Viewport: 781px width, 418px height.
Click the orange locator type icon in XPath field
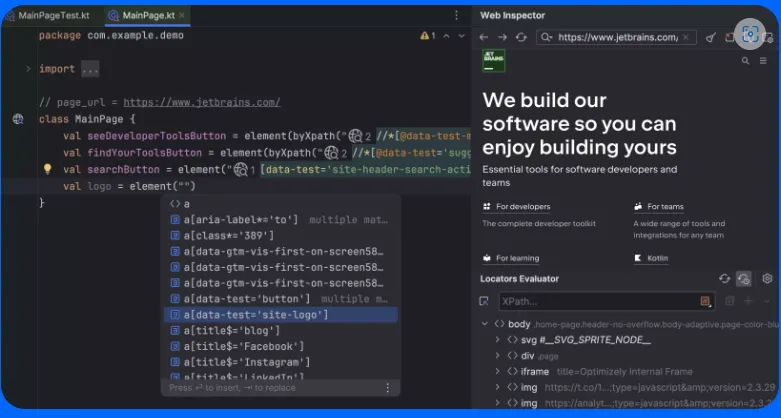pos(705,301)
